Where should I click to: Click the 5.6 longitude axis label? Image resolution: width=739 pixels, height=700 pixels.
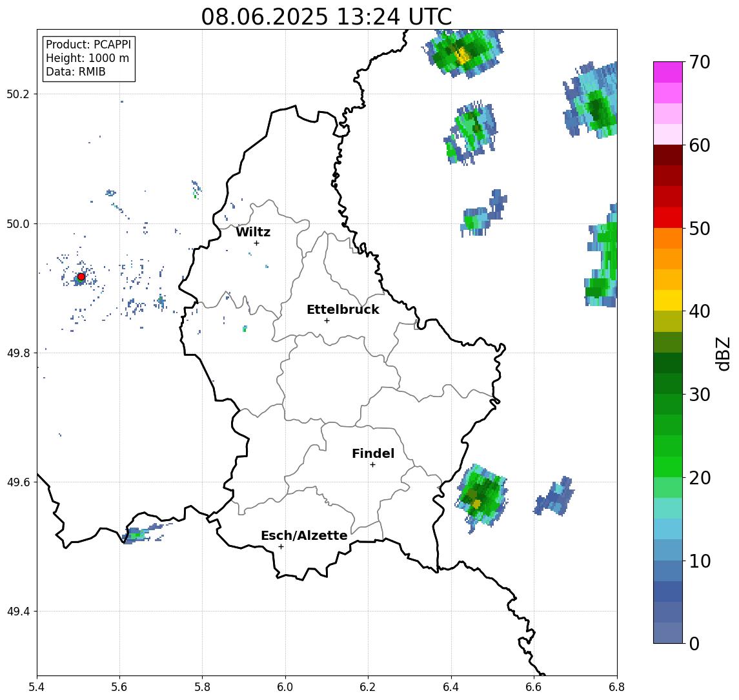tap(119, 687)
